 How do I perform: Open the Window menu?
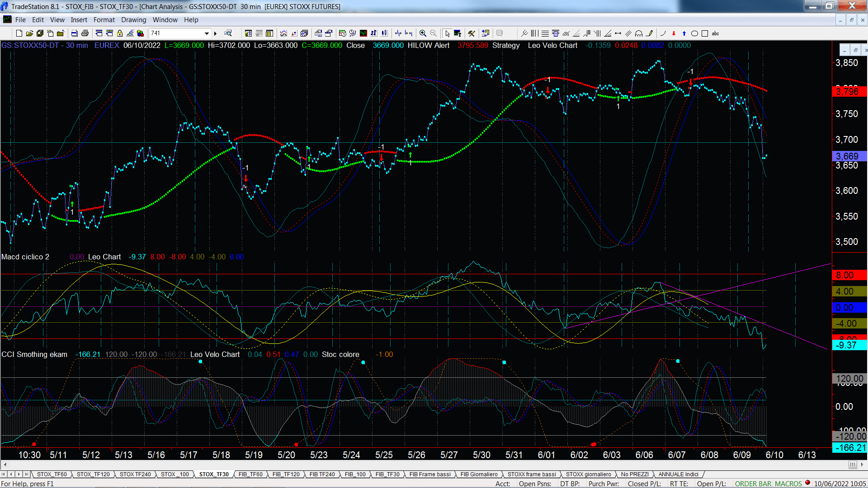coord(165,20)
